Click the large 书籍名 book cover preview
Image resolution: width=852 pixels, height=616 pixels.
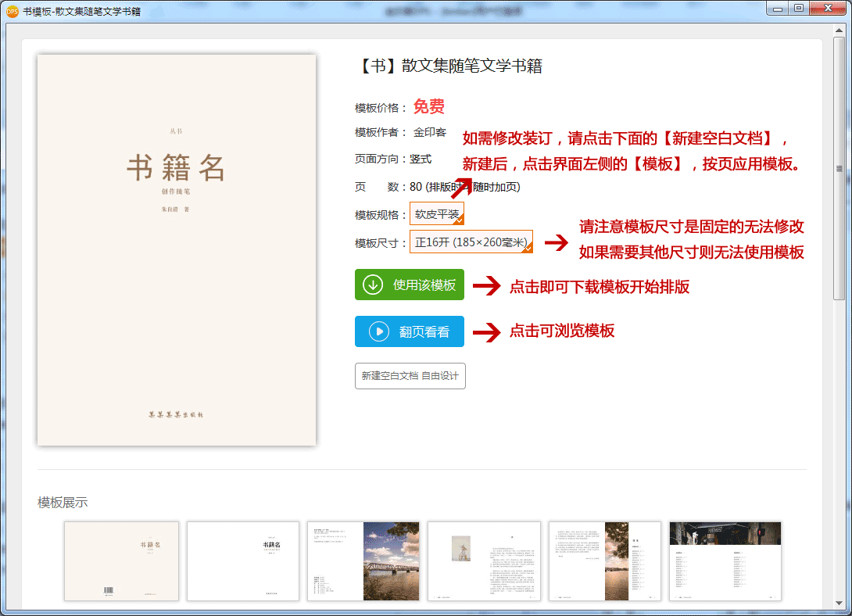tap(177, 250)
